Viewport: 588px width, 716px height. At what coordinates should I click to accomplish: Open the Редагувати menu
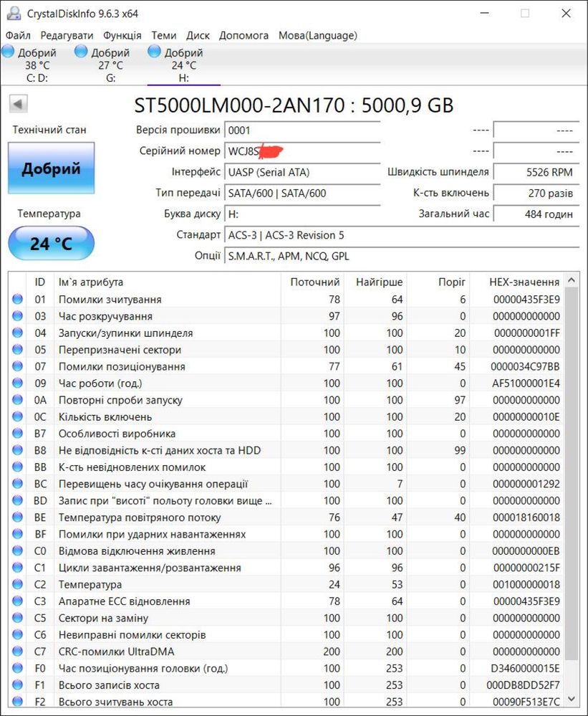pyautogui.click(x=67, y=36)
